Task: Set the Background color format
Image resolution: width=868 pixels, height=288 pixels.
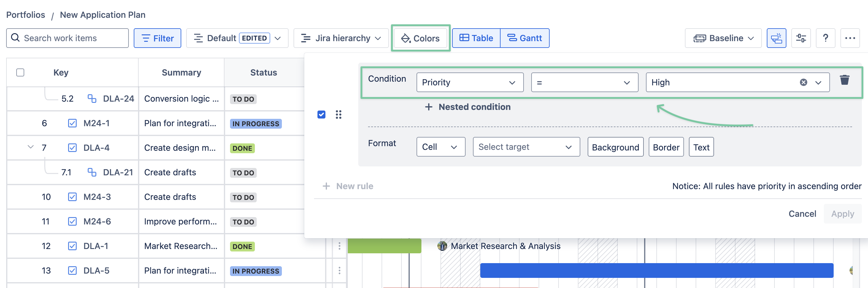Action: tap(615, 147)
